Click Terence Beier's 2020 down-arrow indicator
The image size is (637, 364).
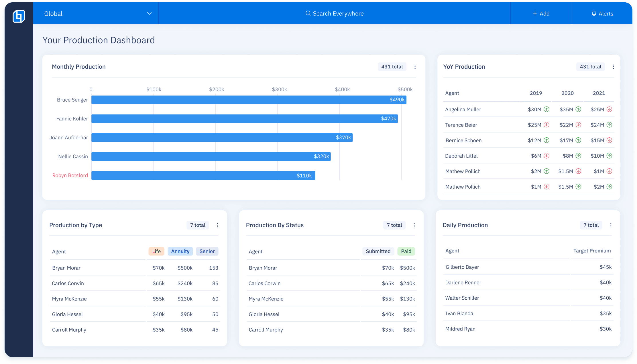pos(578,125)
